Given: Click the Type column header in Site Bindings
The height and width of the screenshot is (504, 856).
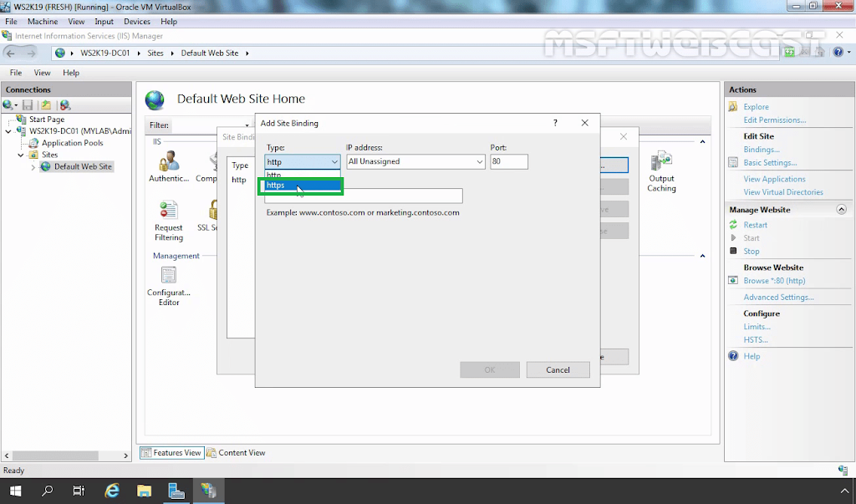Looking at the screenshot, I should [x=240, y=165].
